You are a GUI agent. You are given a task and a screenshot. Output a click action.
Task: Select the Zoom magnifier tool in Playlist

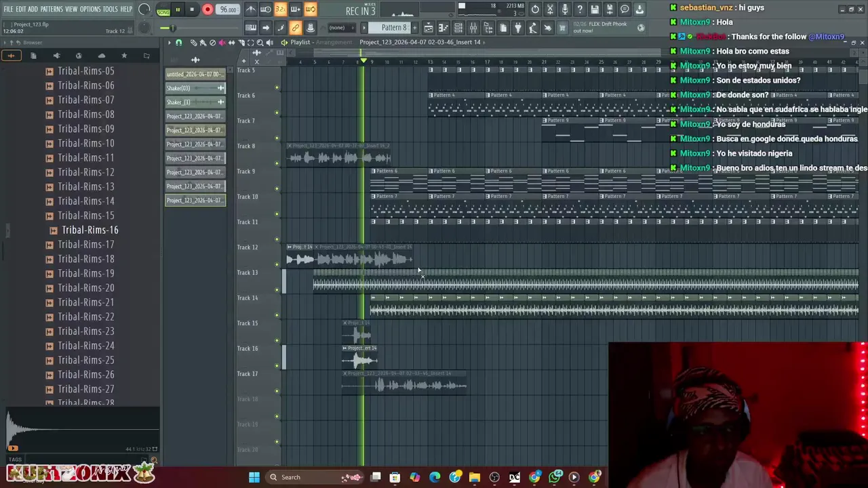[x=260, y=43]
